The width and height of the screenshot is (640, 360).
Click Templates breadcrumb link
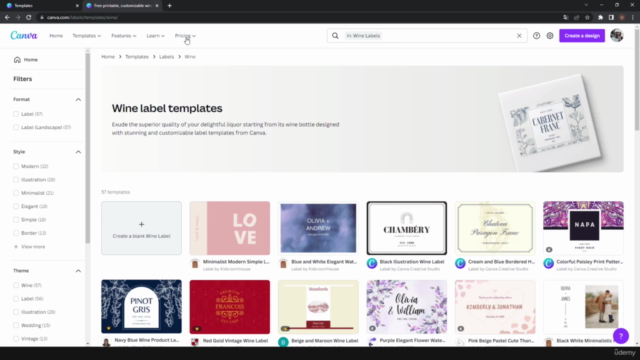point(137,57)
